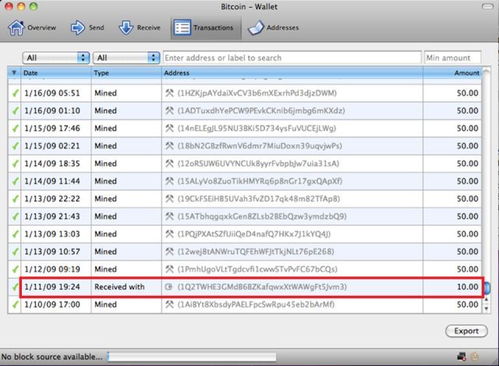Click mining pickaxe icon on 1/13/09 13:03 row
The height and width of the screenshot is (366, 499).
click(169, 234)
